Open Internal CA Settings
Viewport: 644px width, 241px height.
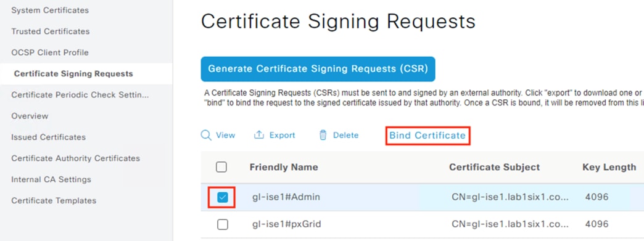(x=51, y=179)
